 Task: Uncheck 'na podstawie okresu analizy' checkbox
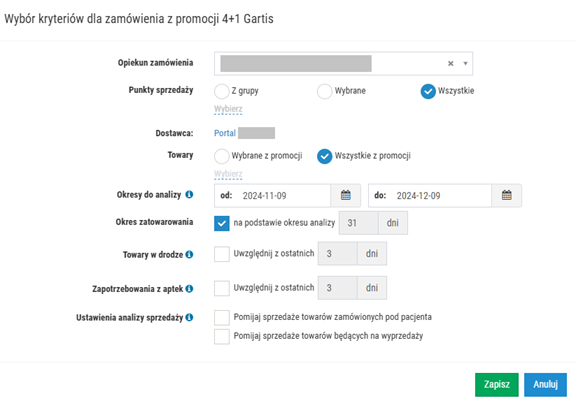(x=222, y=223)
